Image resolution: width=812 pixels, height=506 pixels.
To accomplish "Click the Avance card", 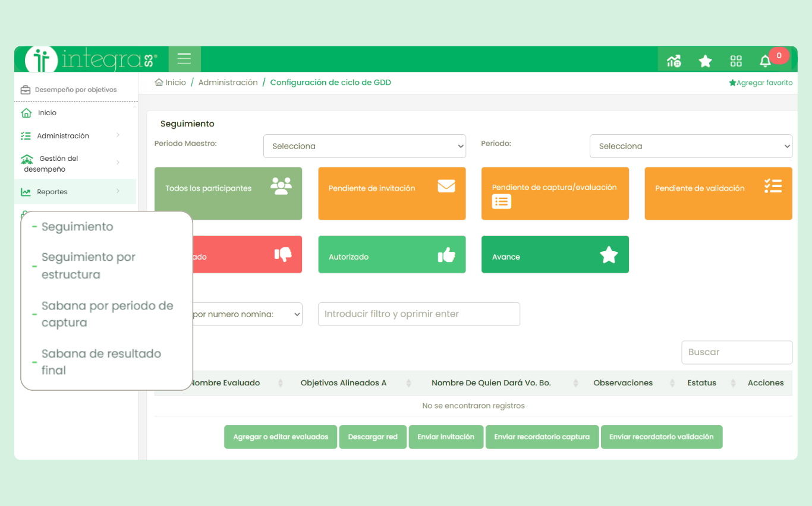I will [x=555, y=255].
